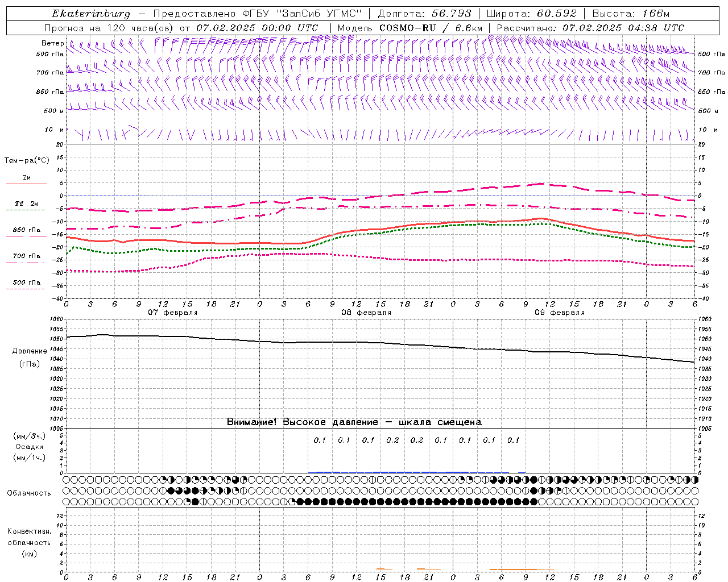Click the Ветер wind panel label

[x=52, y=43]
